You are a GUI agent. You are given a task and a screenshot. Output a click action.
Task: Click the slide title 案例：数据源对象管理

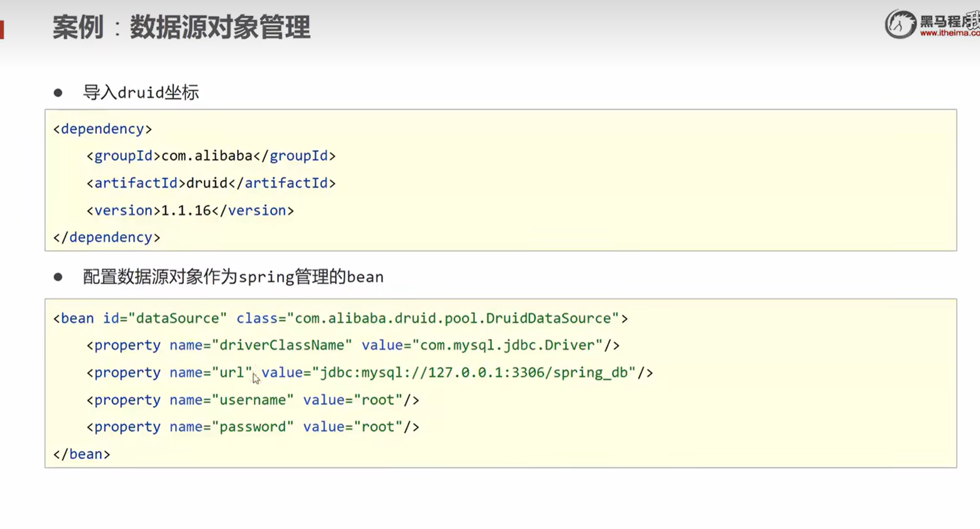181,27
